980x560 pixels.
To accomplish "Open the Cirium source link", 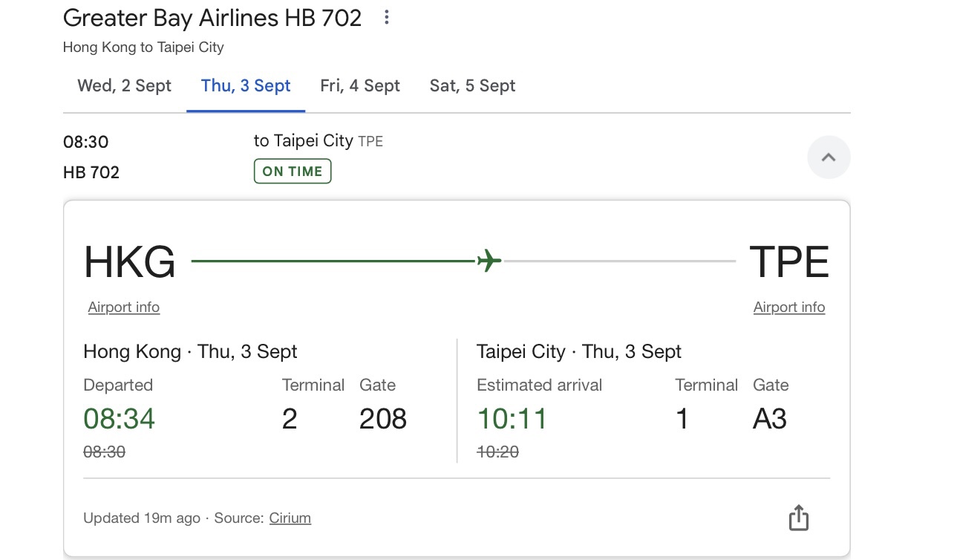I will pos(290,518).
